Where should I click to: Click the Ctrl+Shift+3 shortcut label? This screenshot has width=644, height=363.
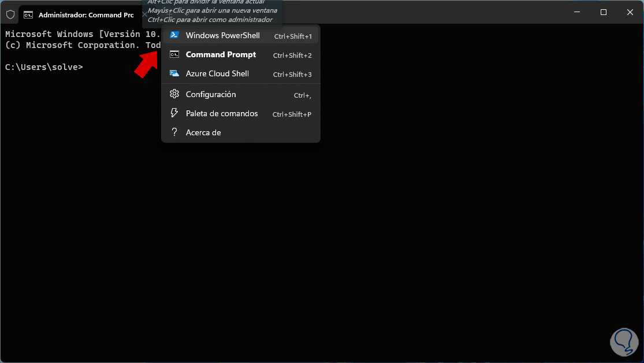[292, 75]
